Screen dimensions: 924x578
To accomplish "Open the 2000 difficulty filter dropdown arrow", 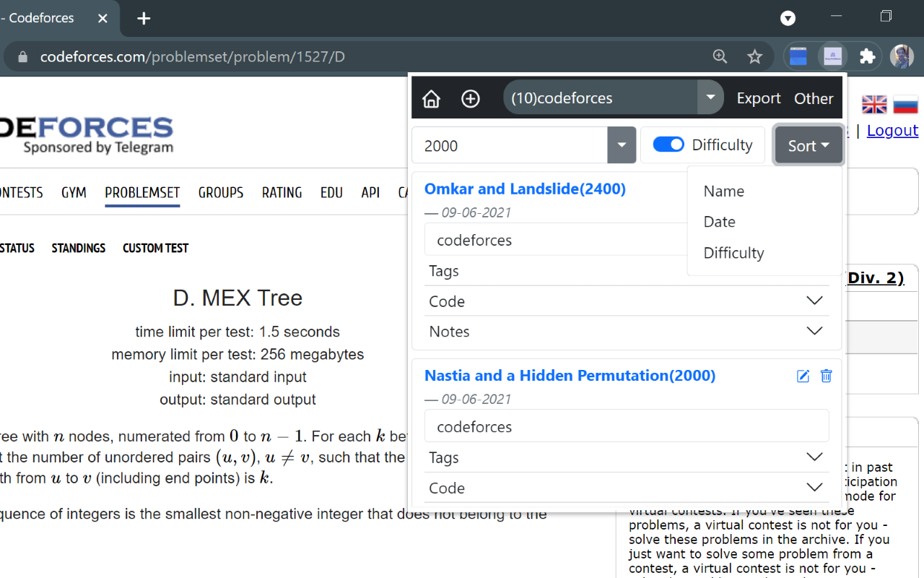I will point(622,145).
